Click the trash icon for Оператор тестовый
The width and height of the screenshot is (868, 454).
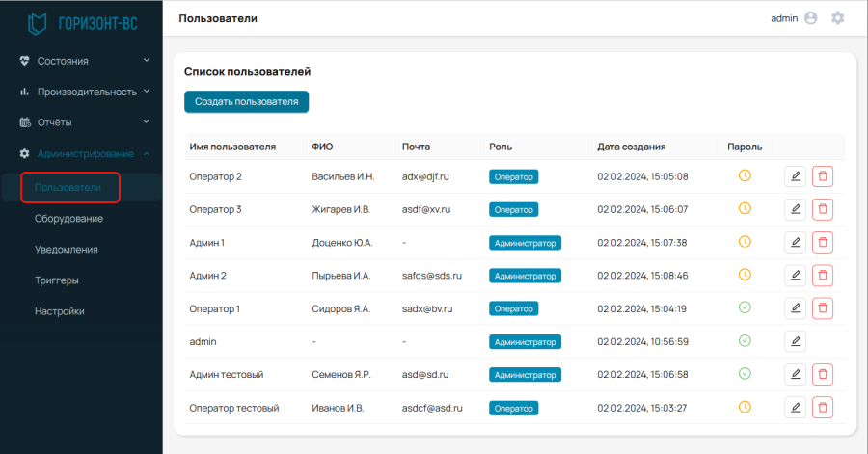click(823, 408)
